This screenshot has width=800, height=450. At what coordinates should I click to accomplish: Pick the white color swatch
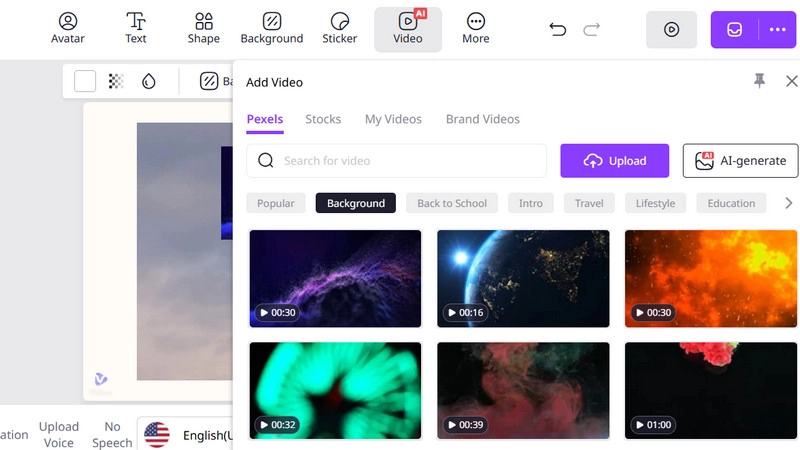coord(85,81)
